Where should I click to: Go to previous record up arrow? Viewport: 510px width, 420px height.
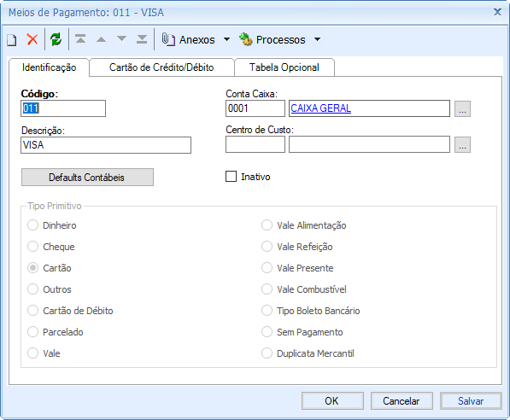pos(101,39)
